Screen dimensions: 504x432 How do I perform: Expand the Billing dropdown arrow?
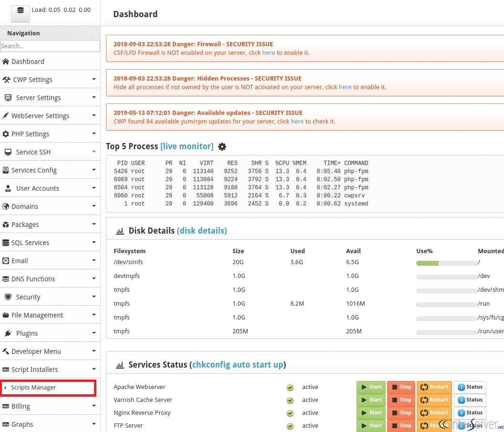(94, 406)
